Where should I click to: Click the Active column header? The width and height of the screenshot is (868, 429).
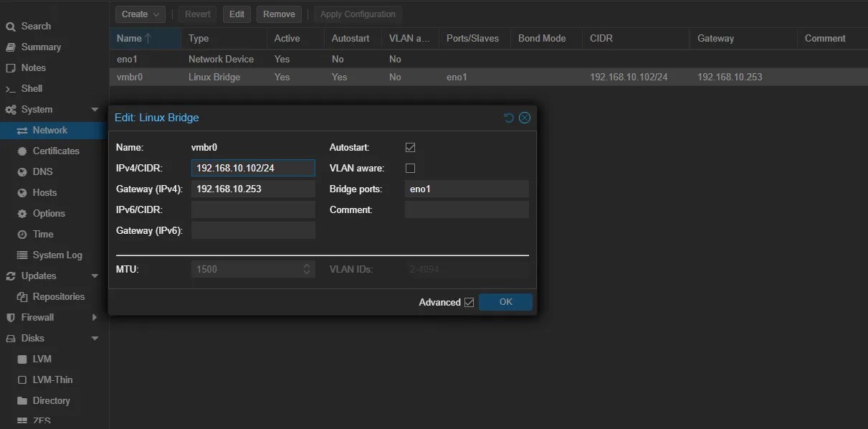[295, 39]
